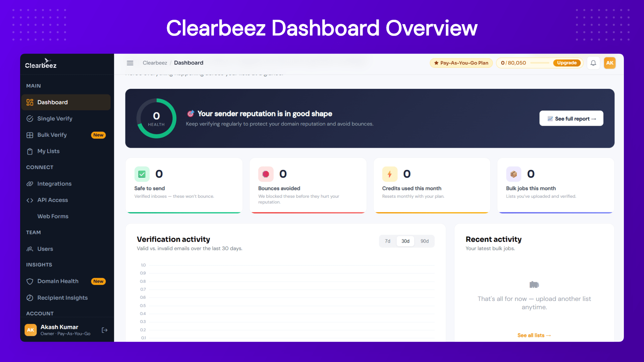Click the Pay-As-You-Go Plan badge

pos(461,63)
